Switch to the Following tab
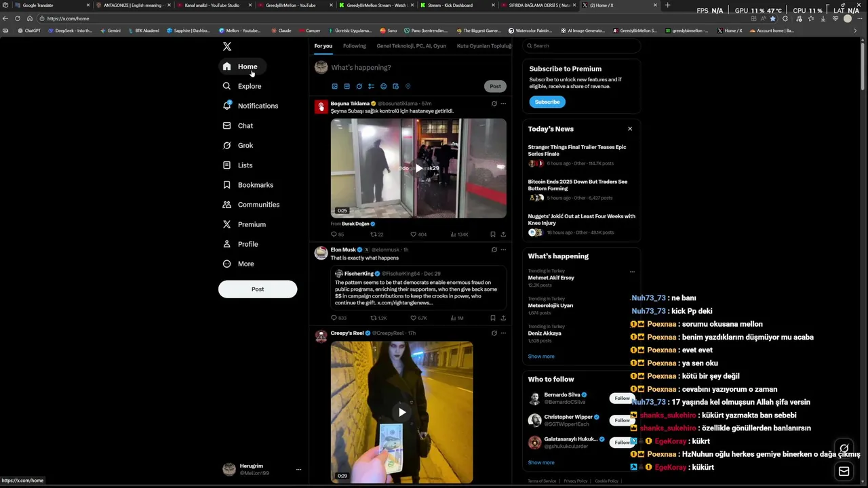 (354, 46)
